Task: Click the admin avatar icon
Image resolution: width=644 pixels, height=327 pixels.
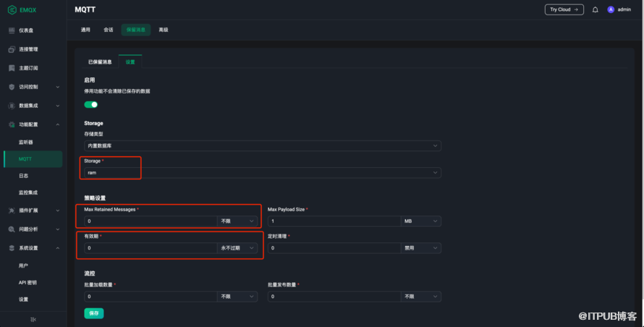Action: click(611, 9)
